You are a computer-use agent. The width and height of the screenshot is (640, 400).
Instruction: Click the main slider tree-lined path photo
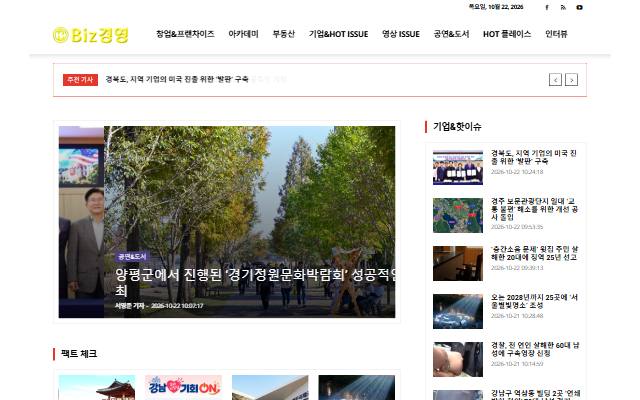tap(249, 196)
